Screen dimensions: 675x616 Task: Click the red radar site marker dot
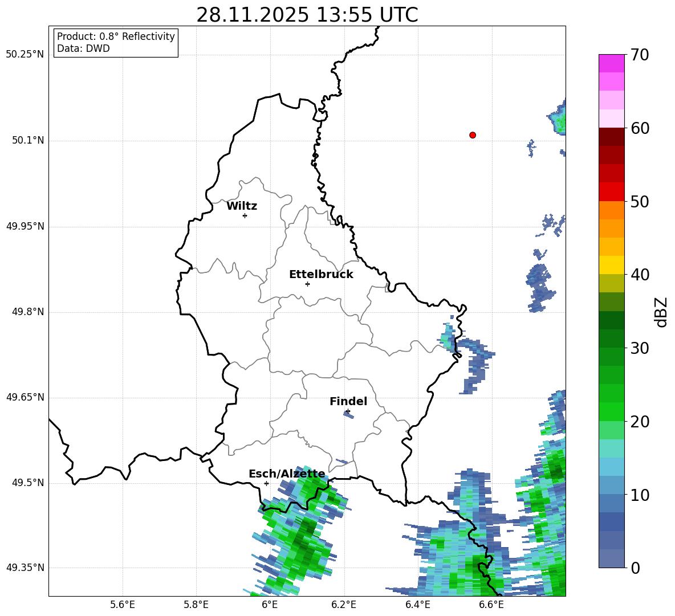click(x=472, y=135)
